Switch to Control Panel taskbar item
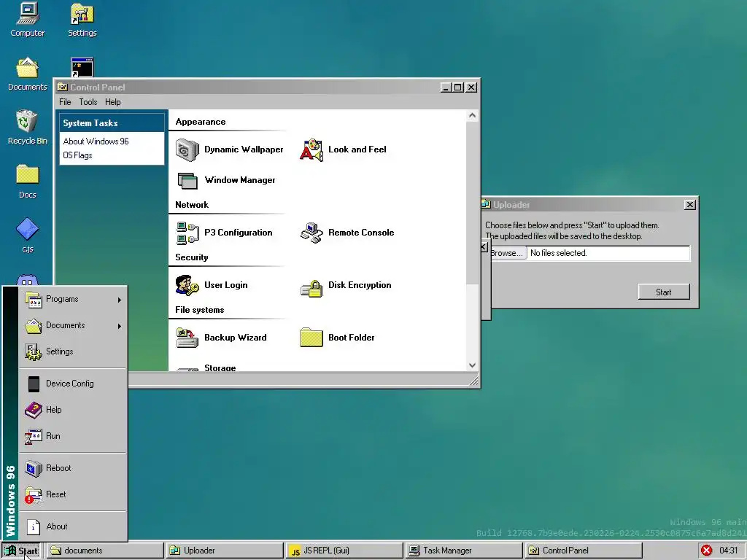Screen dimensions: 747x560 coord(584,551)
